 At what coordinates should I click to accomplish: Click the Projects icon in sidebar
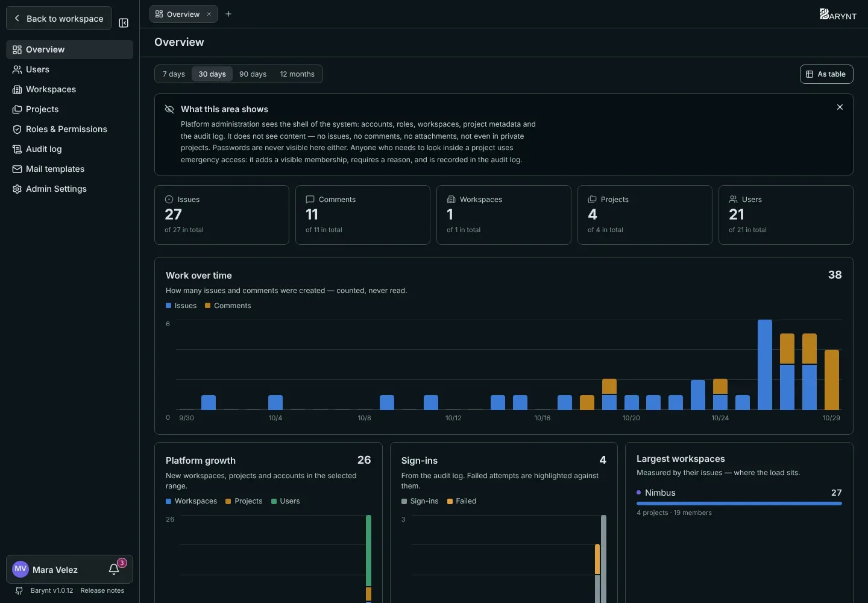17,109
